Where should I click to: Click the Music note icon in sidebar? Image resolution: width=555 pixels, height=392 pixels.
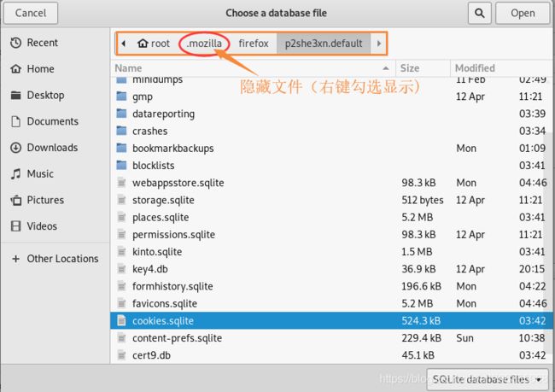[x=15, y=174]
